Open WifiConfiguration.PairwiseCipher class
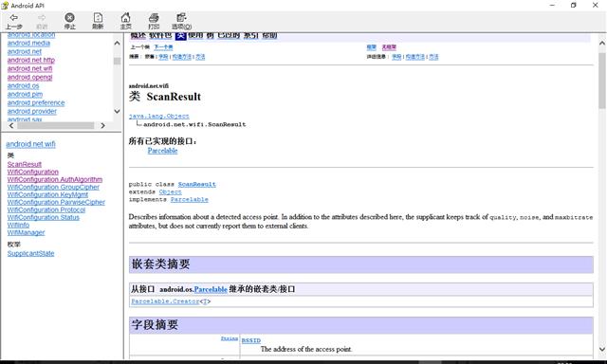Screen dimensions: 607x364 (x=56, y=202)
